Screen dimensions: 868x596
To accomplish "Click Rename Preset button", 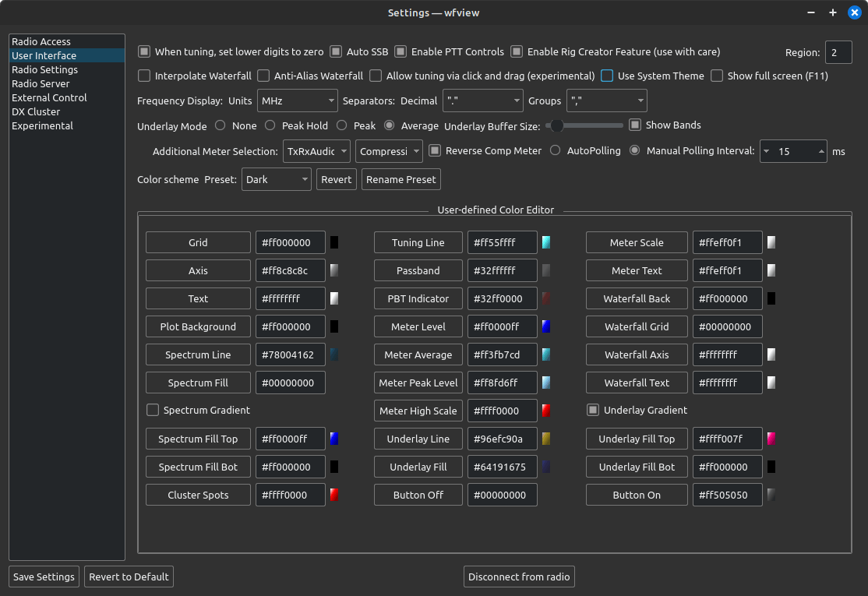I will coord(400,179).
